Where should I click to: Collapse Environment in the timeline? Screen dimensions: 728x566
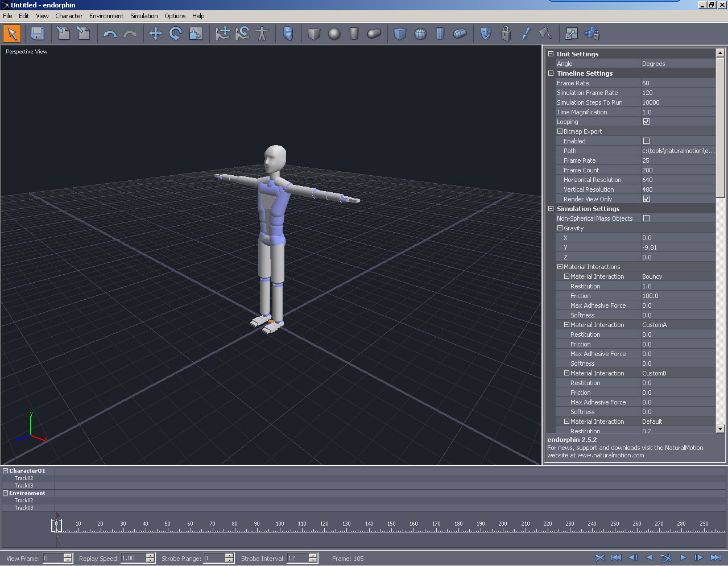pos(6,493)
